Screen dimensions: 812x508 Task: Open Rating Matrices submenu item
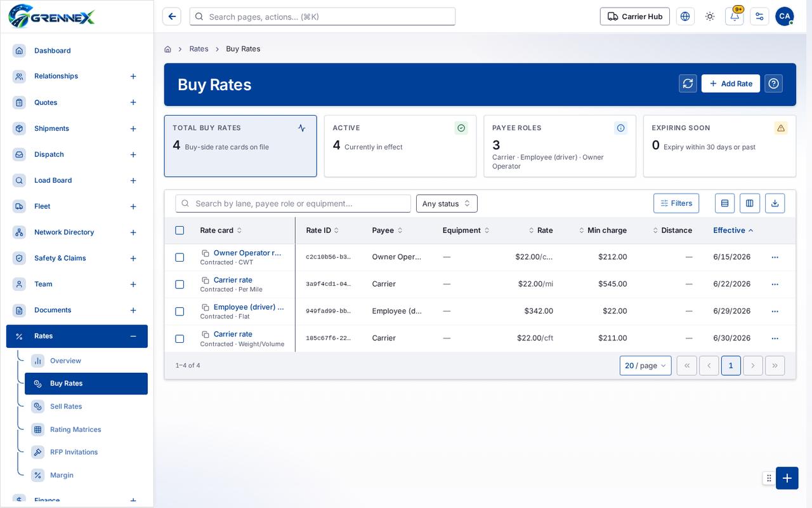[x=86, y=429]
